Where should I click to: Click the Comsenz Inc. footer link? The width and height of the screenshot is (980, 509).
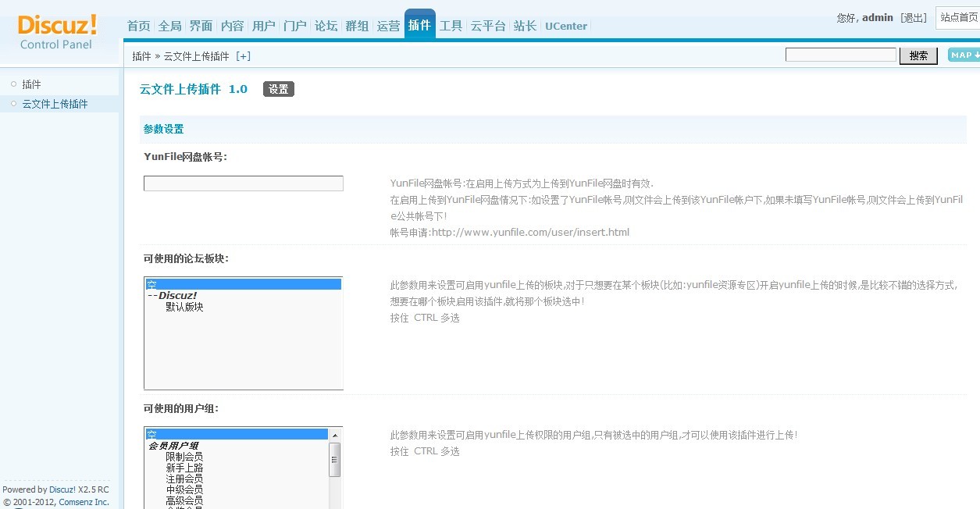pyautogui.click(x=84, y=502)
